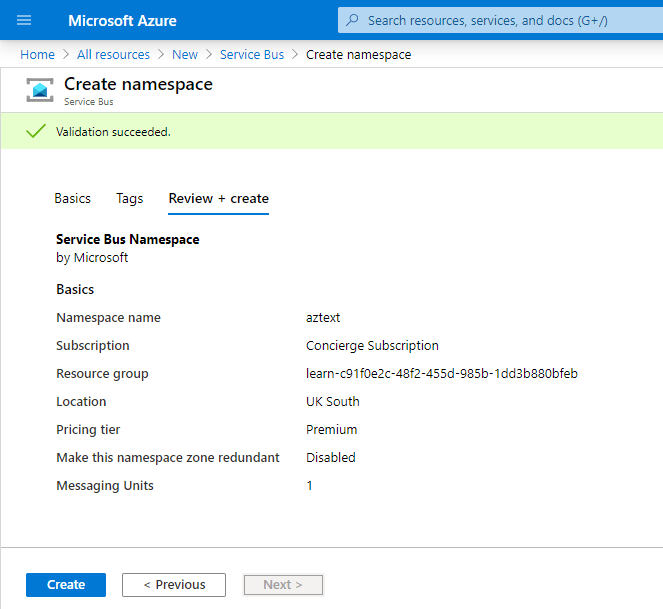663x609 pixels.
Task: Open the All resources breadcrumb link
Action: (x=113, y=55)
